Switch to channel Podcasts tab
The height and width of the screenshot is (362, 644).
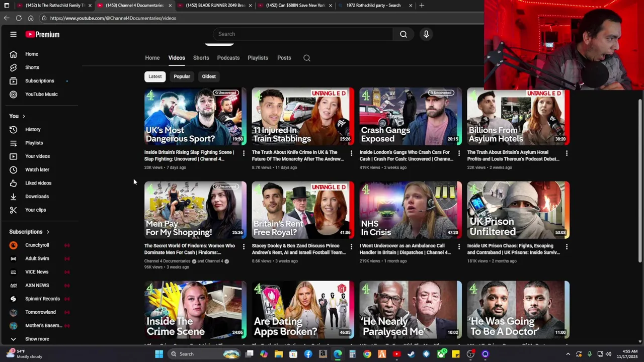coord(228,58)
